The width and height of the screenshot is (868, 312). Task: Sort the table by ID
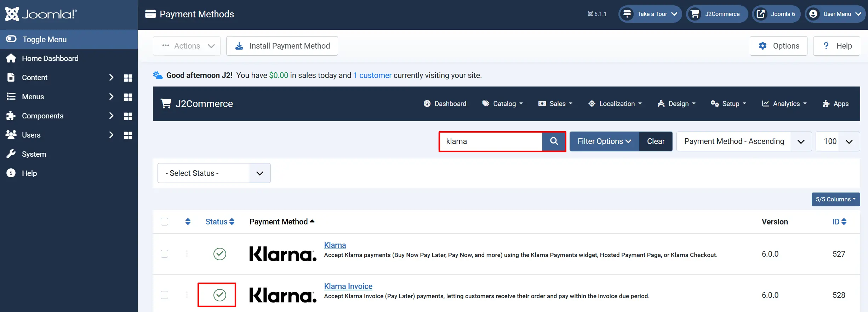coord(839,222)
